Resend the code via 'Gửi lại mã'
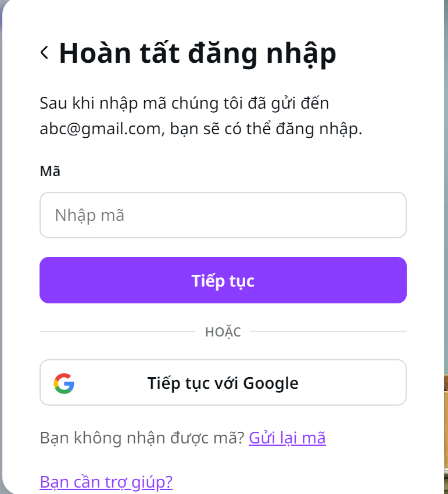The image size is (448, 494). 287,438
